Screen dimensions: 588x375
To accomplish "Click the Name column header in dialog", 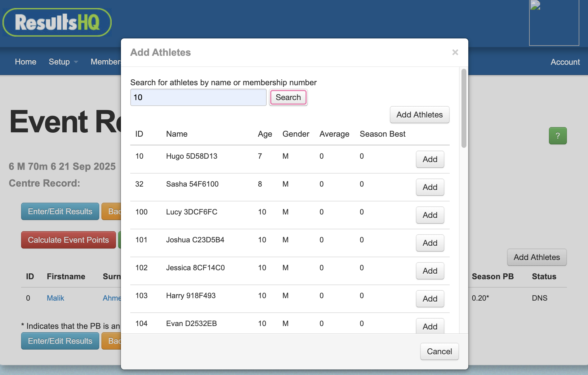I will [177, 134].
